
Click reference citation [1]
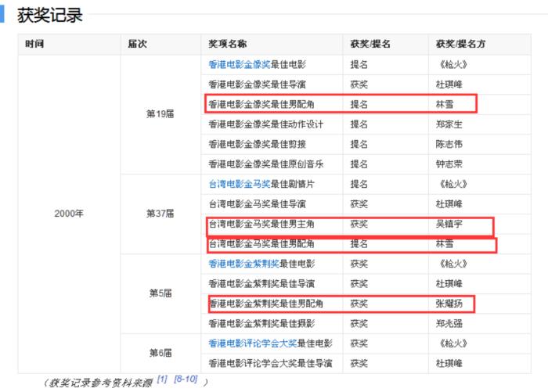pyautogui.click(x=162, y=379)
